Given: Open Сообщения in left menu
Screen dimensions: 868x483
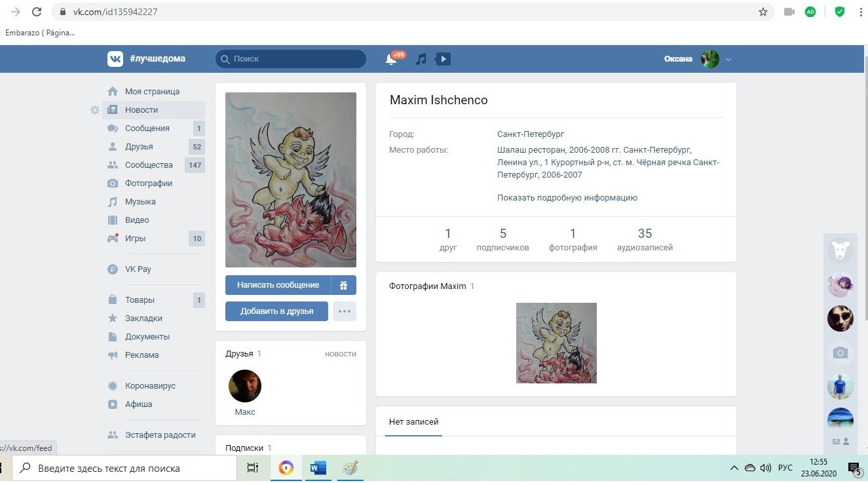Looking at the screenshot, I should click(155, 128).
